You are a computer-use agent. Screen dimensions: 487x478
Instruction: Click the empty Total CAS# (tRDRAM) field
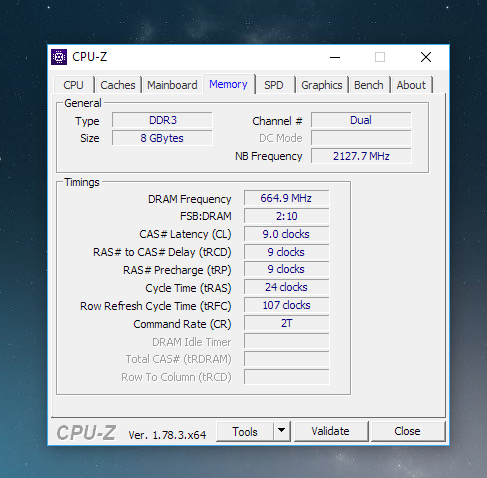287,359
